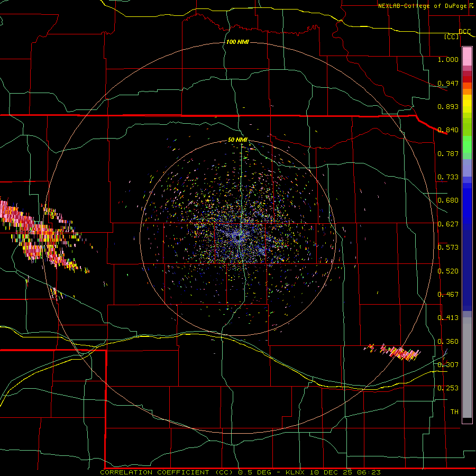
Task: Click the 1.000 value on the color scale
Action: pos(448,59)
